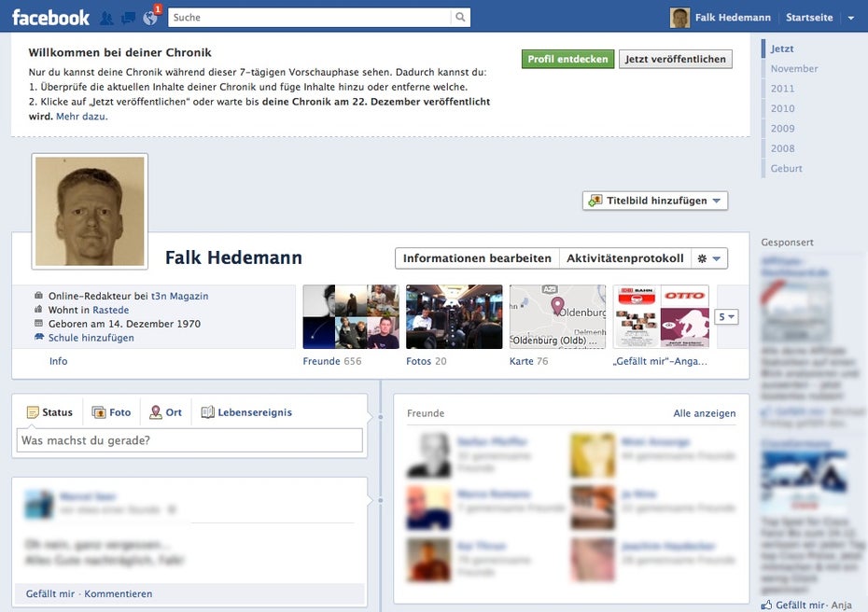Screen dimensions: 868x612
Task: Jump to 2011 in timeline
Action: 782,89
